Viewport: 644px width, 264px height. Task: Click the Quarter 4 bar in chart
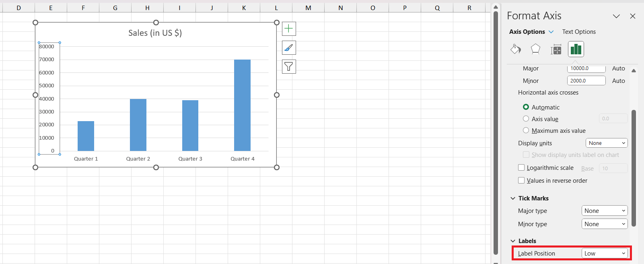pos(242,105)
